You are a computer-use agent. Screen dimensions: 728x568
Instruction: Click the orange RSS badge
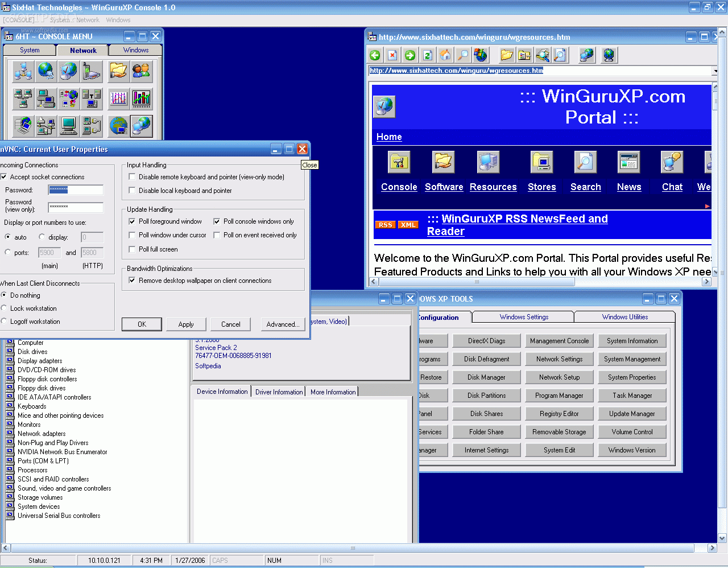tap(386, 225)
